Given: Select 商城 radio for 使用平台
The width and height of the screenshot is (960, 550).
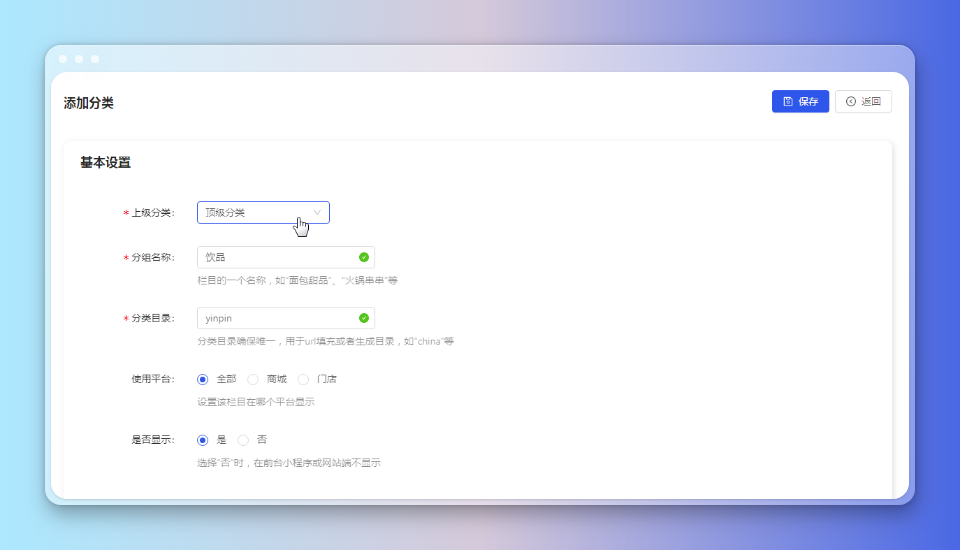Looking at the screenshot, I should (x=253, y=379).
